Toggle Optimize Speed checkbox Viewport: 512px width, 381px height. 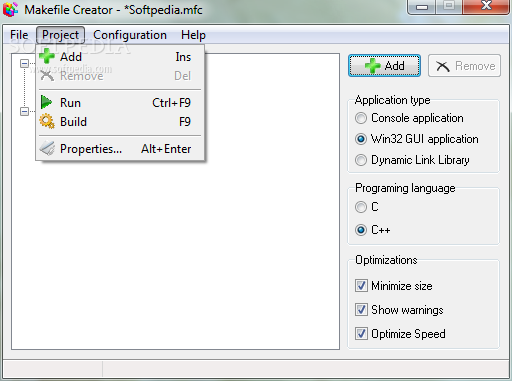(x=361, y=334)
